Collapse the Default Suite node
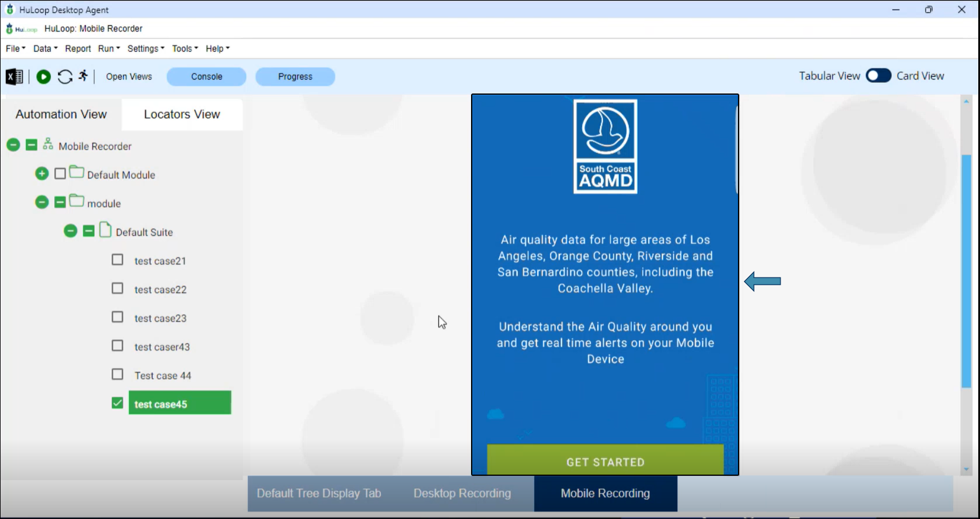 pyautogui.click(x=70, y=231)
